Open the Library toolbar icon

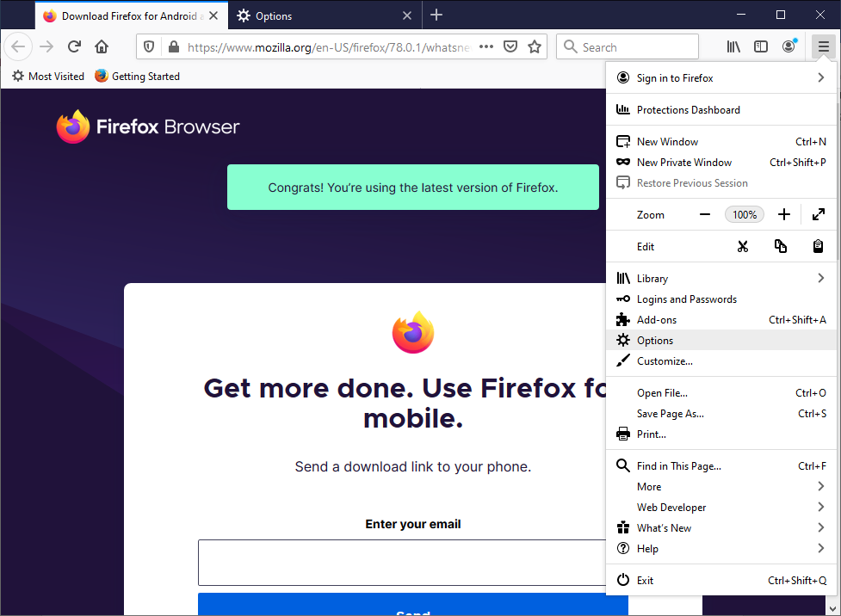click(733, 46)
